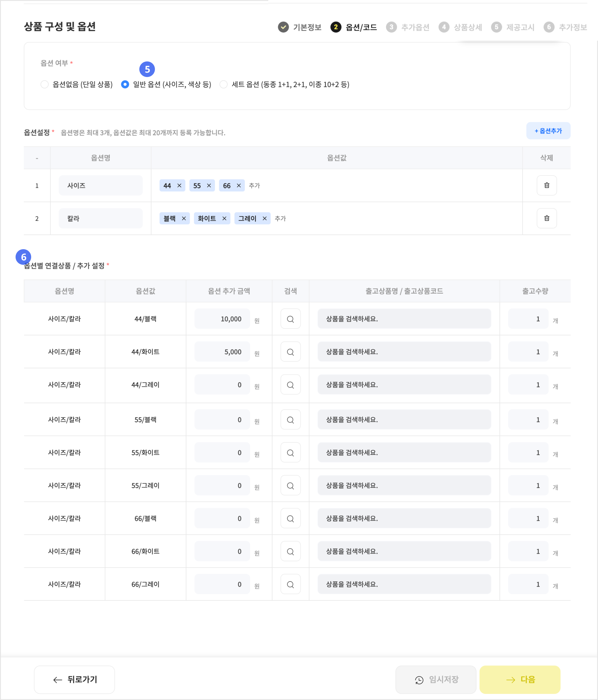
Task: Delete the 사이즈 option row with trash icon
Action: (546, 185)
